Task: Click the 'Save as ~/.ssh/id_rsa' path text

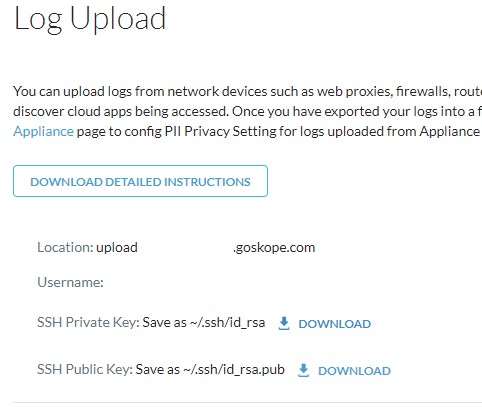Action: point(204,323)
